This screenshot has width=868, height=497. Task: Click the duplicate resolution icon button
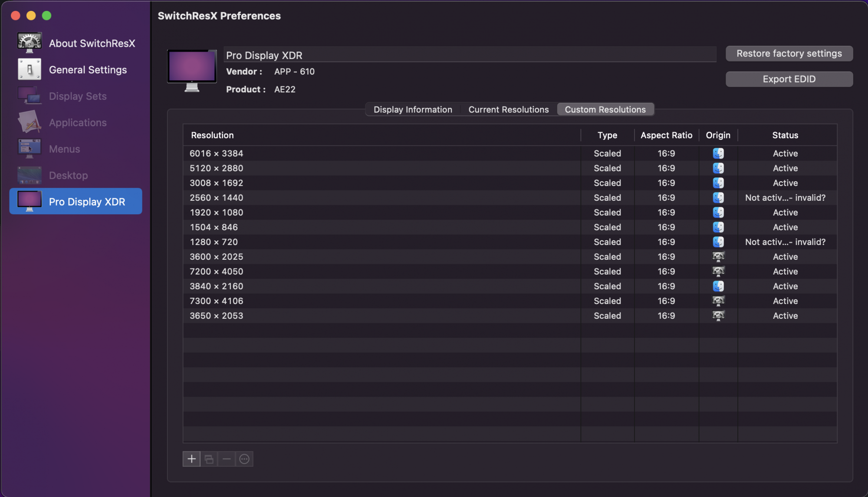coord(209,459)
